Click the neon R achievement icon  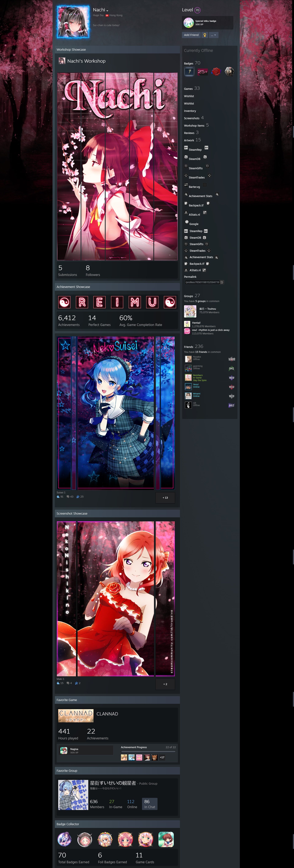[x=82, y=302]
